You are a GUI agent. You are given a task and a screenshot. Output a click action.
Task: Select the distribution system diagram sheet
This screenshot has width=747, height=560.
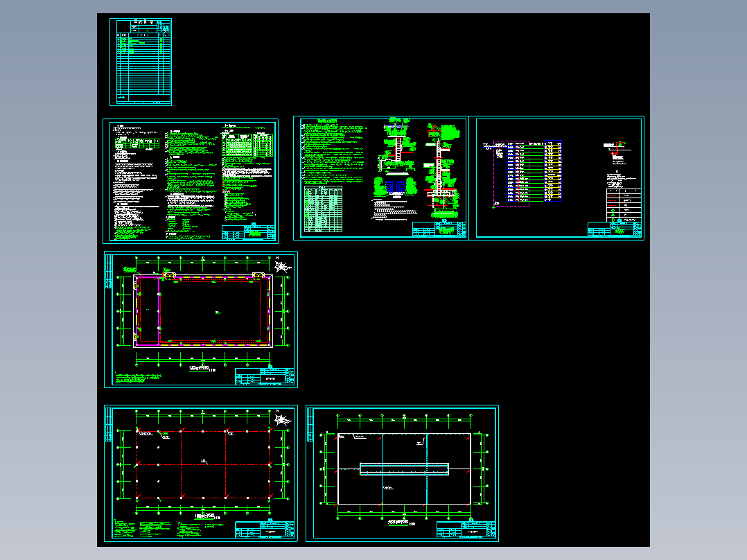point(556,177)
